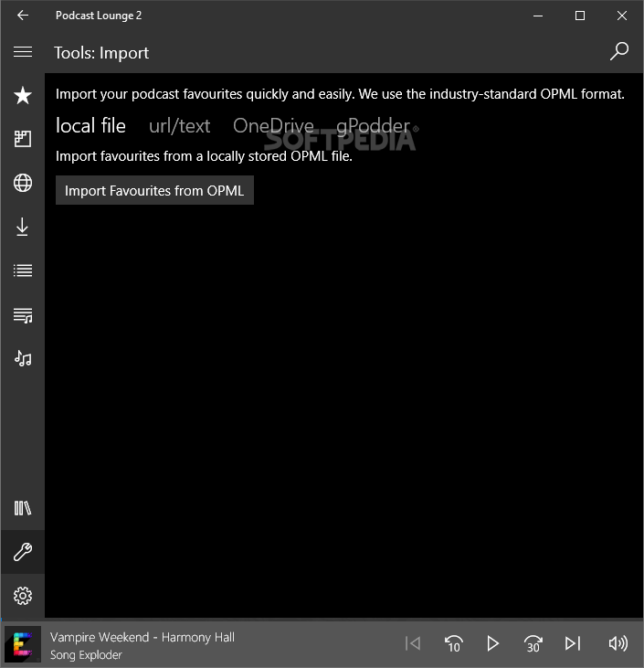644x668 pixels.
Task: Open the library books icon
Action: point(23,508)
